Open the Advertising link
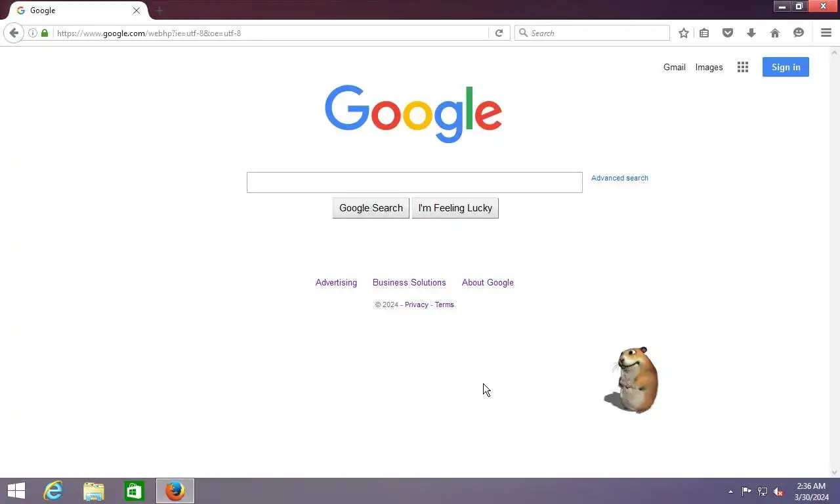 (336, 282)
